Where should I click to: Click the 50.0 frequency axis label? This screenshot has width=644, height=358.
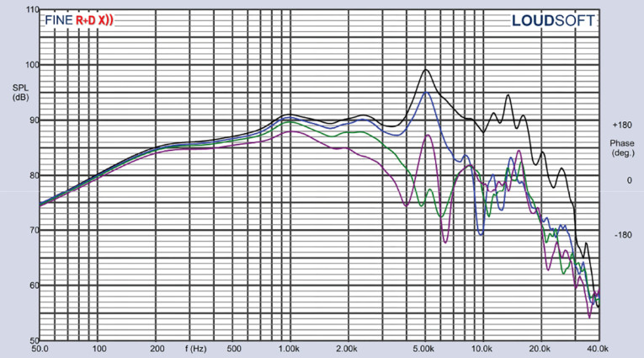[x=40, y=349]
